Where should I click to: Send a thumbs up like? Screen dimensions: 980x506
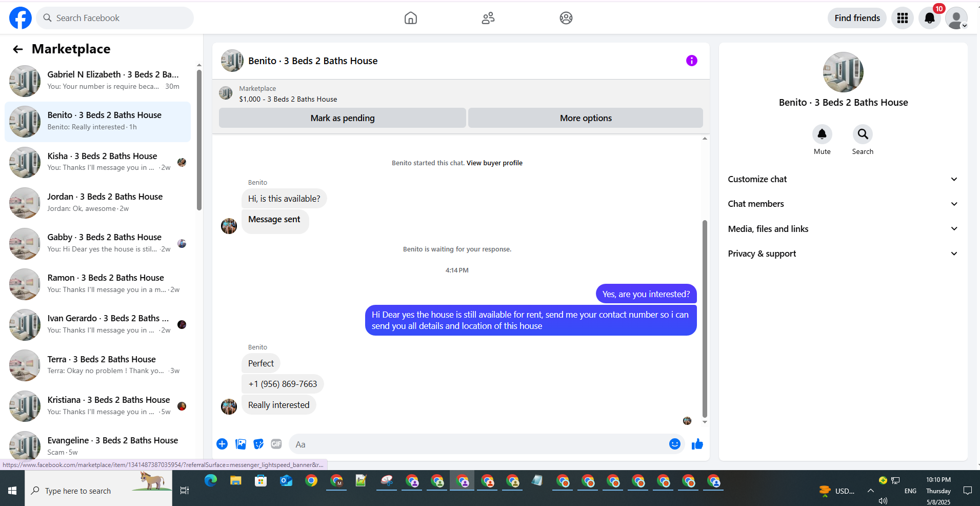click(697, 444)
